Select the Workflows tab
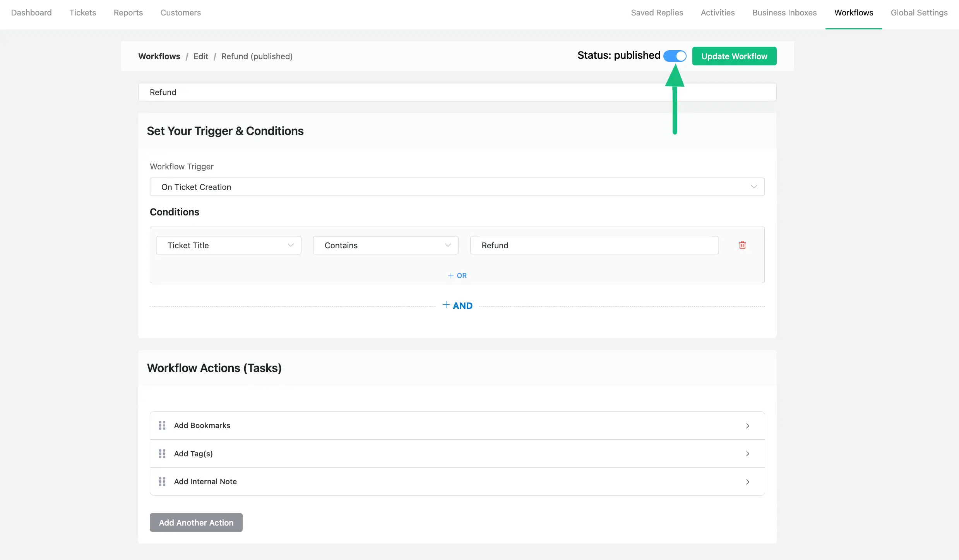959x560 pixels. pos(854,13)
